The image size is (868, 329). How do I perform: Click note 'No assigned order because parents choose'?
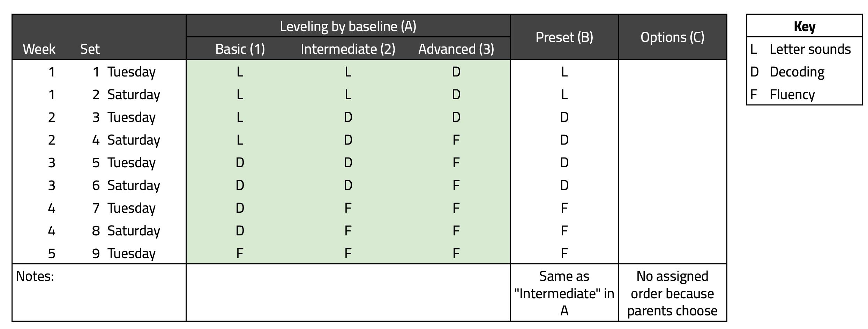click(673, 293)
